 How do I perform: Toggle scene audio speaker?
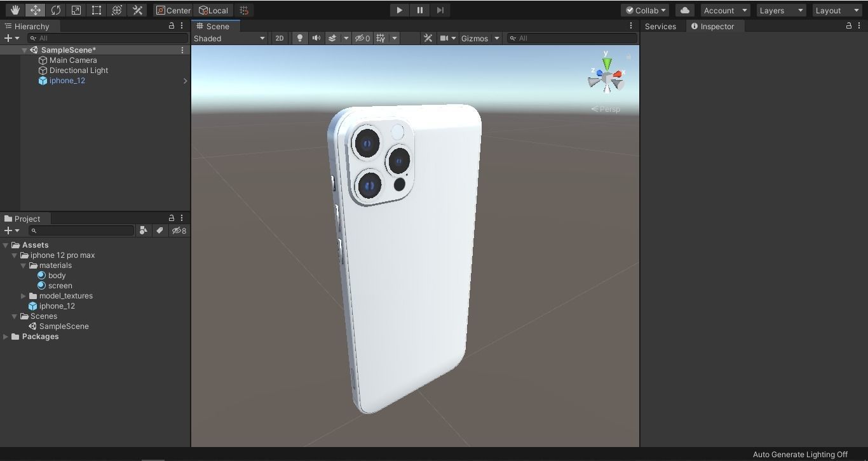pyautogui.click(x=316, y=38)
